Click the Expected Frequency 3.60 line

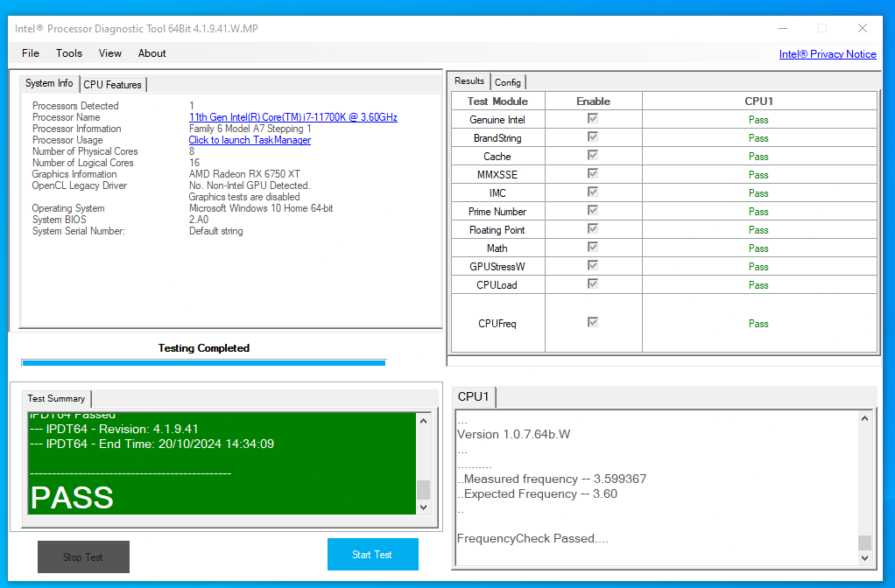(x=537, y=493)
